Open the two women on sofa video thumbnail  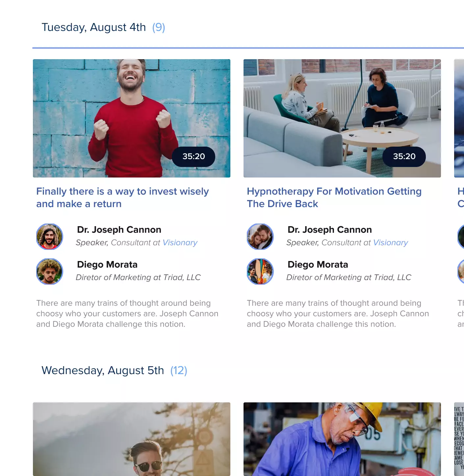(342, 118)
